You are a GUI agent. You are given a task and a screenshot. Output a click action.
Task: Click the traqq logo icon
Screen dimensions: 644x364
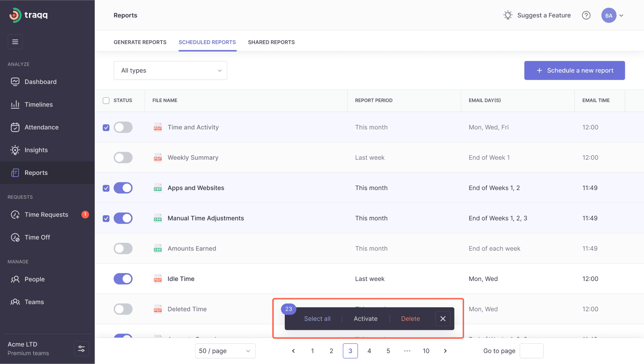(15, 15)
